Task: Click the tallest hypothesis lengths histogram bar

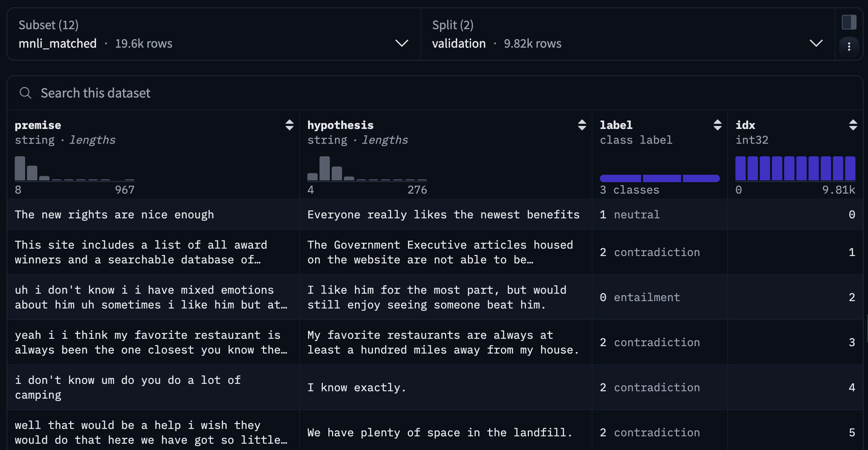Action: [x=325, y=168]
